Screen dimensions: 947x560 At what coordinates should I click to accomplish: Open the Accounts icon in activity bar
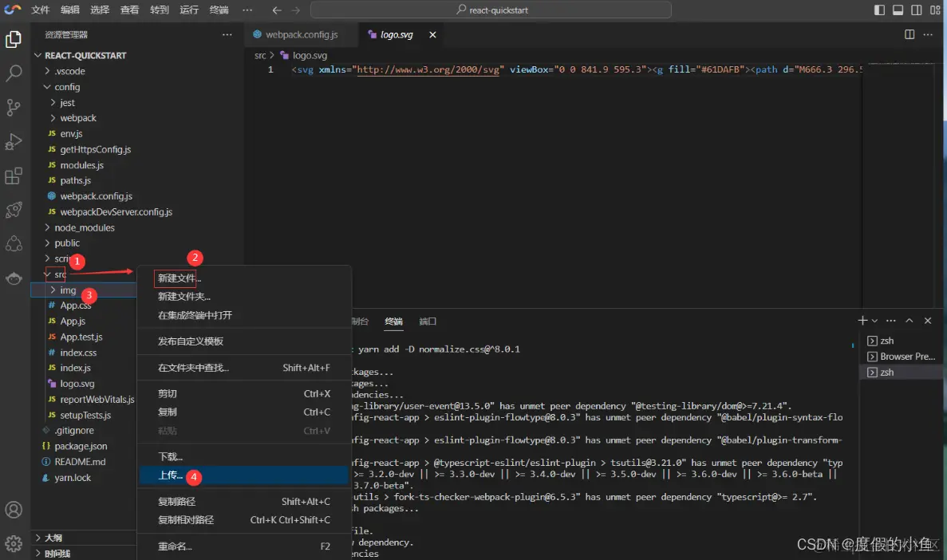click(14, 509)
